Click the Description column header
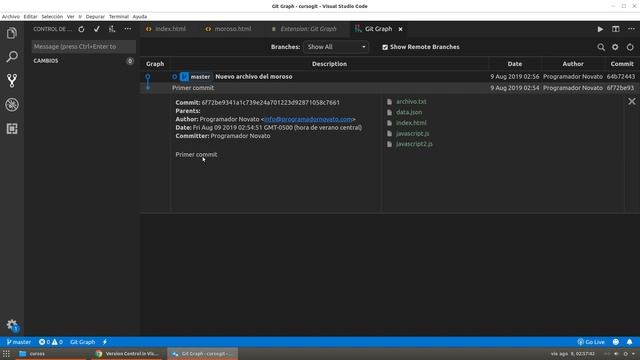This screenshot has height=360, width=640. point(329,64)
